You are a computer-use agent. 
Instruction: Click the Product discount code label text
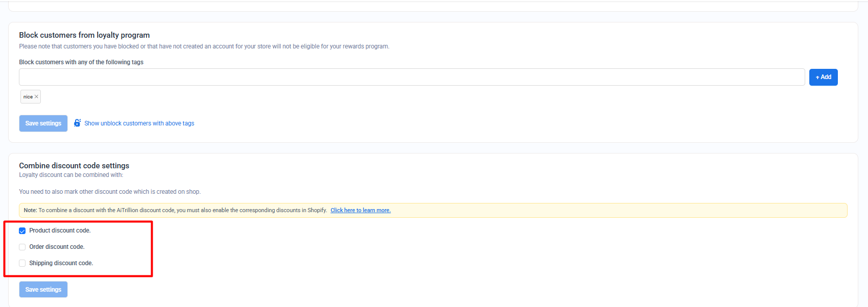(x=60, y=231)
